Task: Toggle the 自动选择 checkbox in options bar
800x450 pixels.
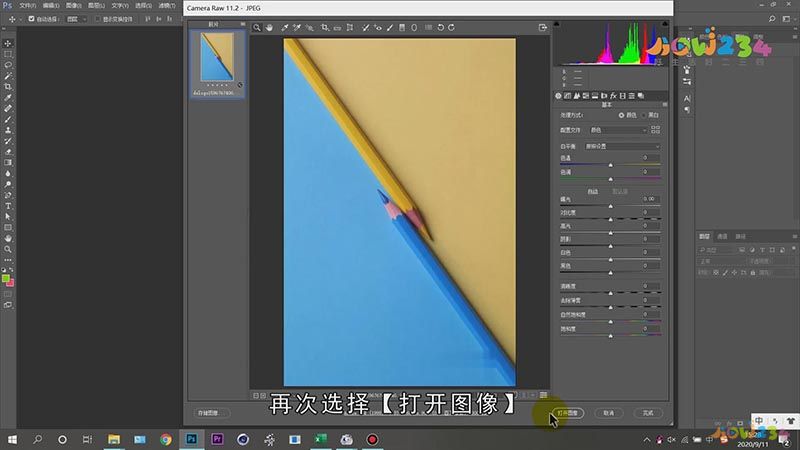Action: click(x=31, y=19)
